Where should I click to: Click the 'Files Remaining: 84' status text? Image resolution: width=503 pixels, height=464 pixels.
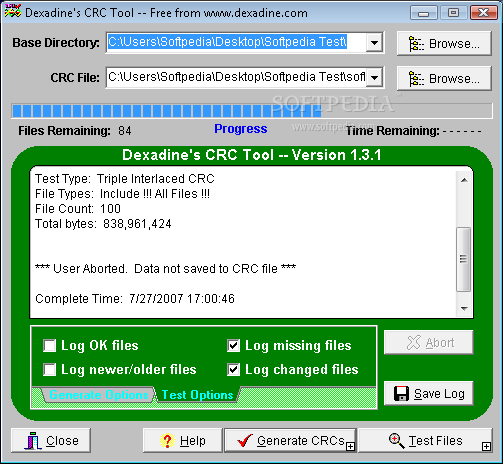click(75, 131)
